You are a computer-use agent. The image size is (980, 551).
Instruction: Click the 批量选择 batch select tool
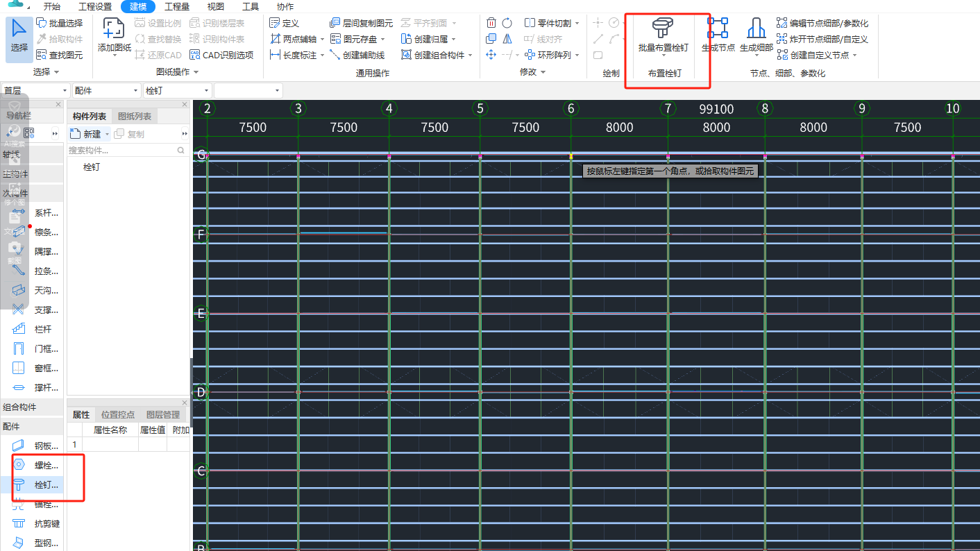59,23
